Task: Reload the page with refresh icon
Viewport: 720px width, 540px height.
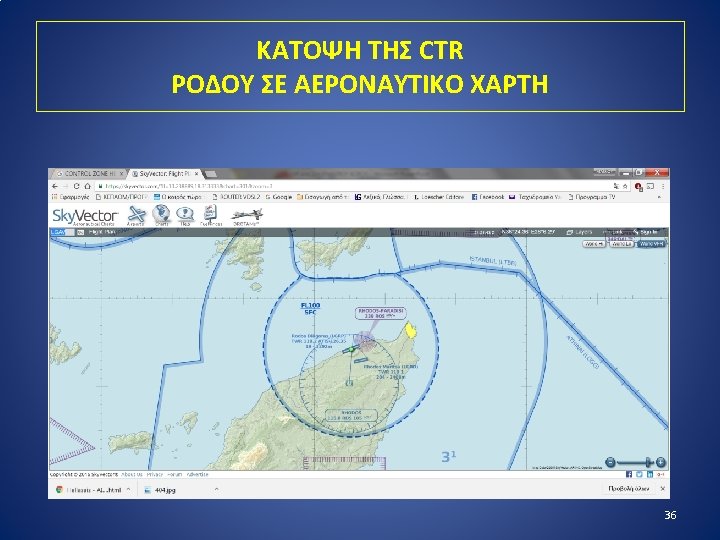Action: [76, 186]
